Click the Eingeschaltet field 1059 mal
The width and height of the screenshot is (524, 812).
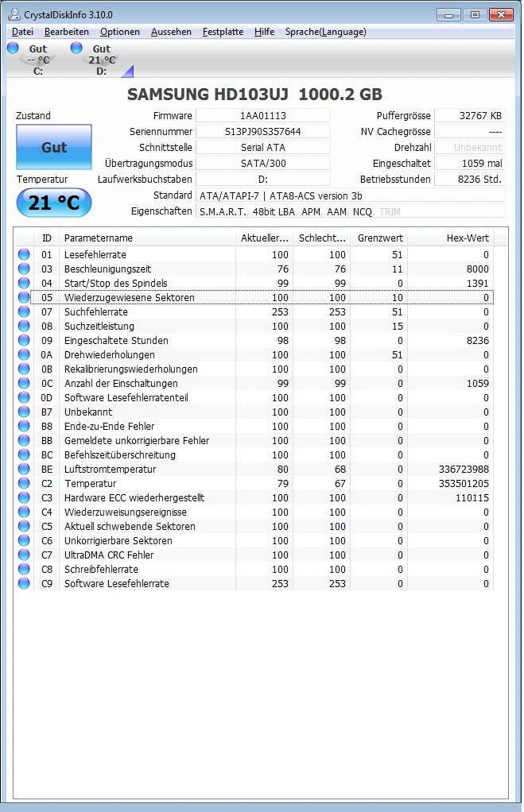pyautogui.click(x=470, y=163)
